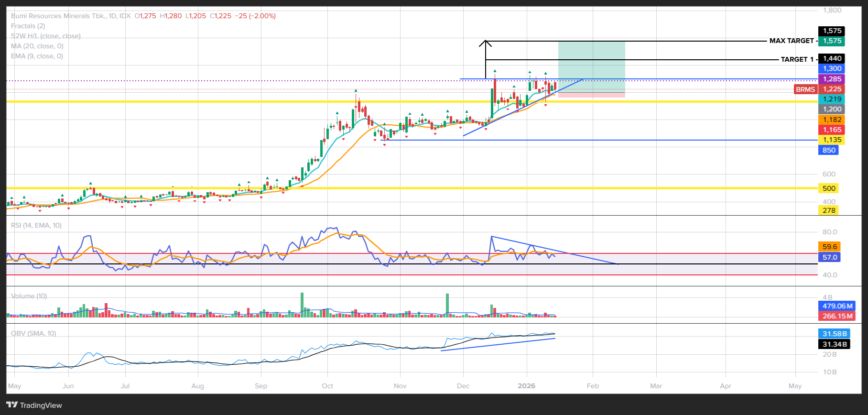Image resolution: width=868 pixels, height=415 pixels.
Task: Click the 1,440 price label
Action: click(x=832, y=58)
